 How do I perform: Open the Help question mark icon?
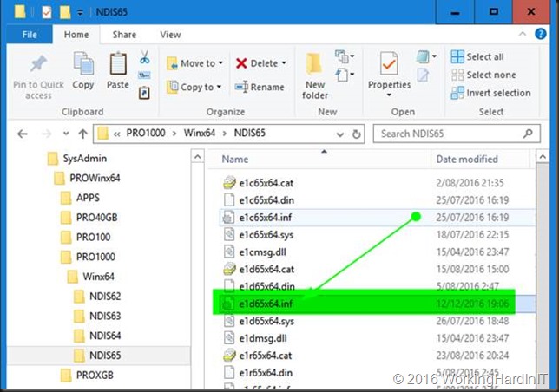coord(541,34)
